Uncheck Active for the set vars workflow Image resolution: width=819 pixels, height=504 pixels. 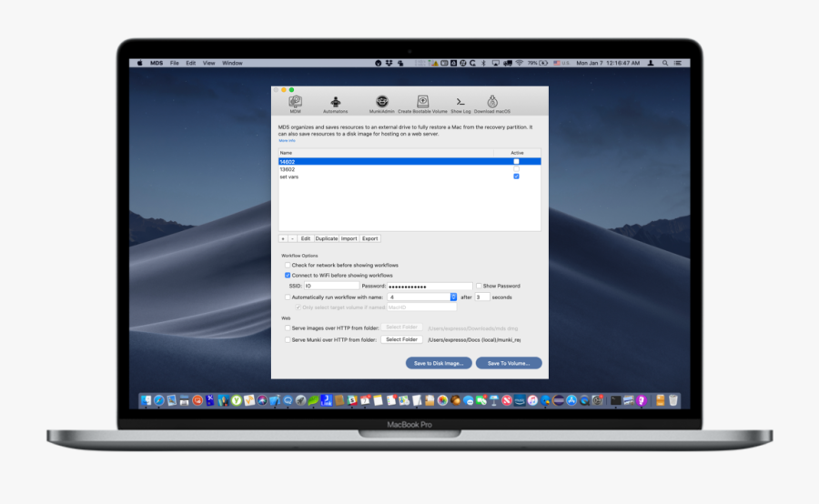(x=516, y=176)
